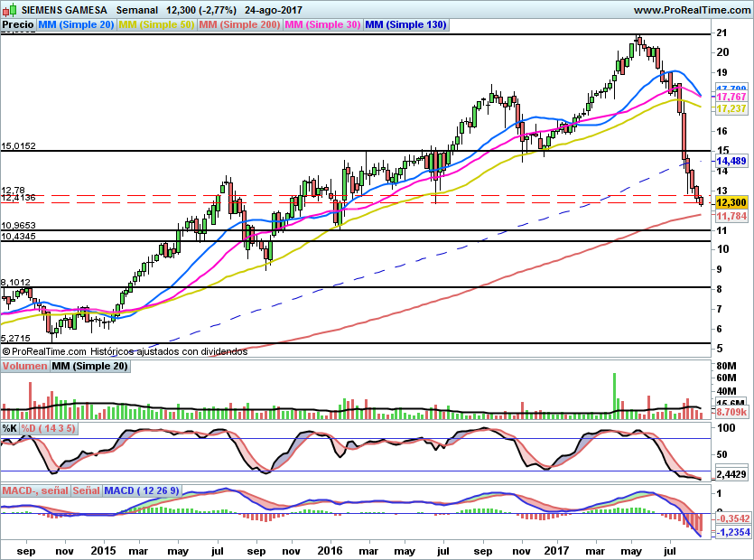Viewport: 754px width, 560px height.
Task: Select the Precio legend label
Action: coord(18,25)
